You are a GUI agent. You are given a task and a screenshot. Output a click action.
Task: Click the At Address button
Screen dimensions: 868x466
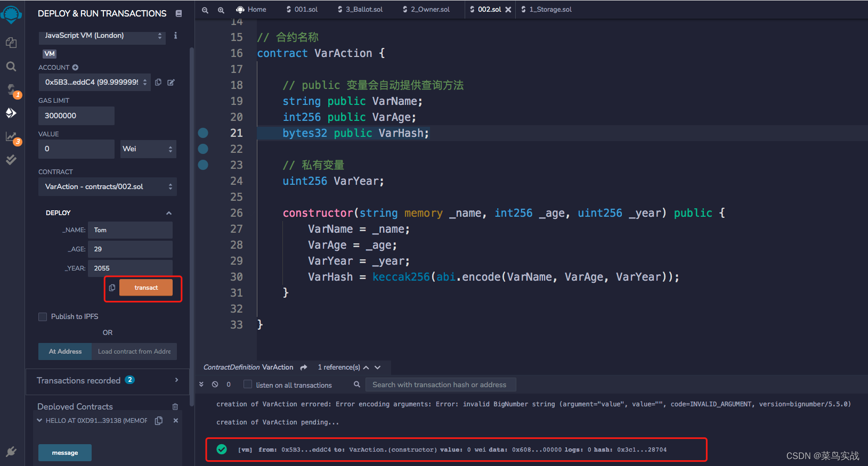pyautogui.click(x=65, y=351)
